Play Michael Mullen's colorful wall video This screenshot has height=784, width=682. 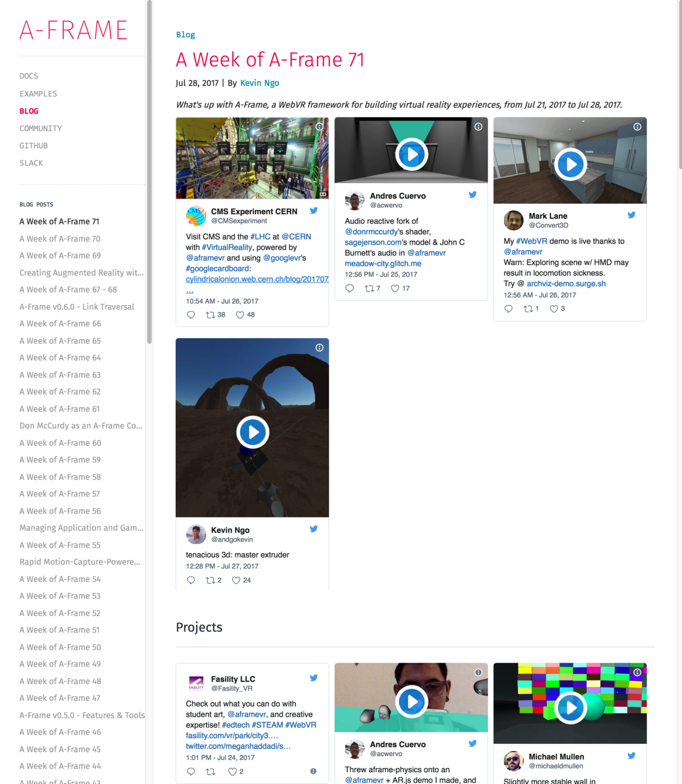571,707
